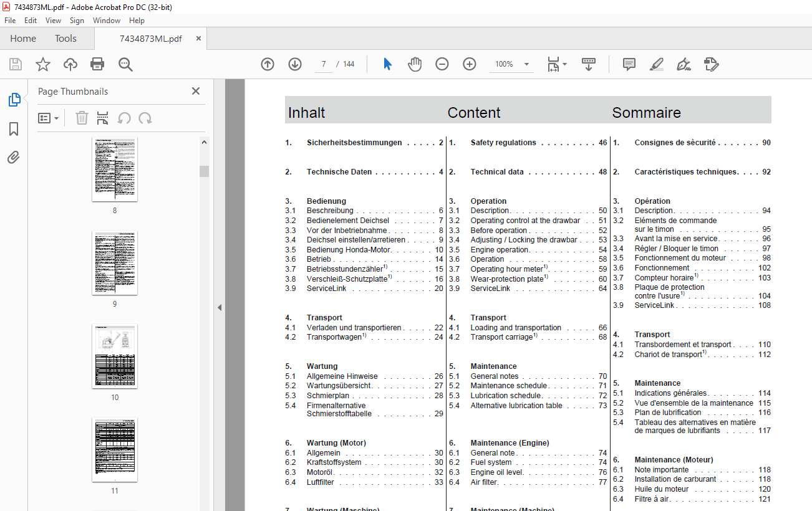The width and height of the screenshot is (812, 511).
Task: Add a comment sticky note
Action: point(629,64)
